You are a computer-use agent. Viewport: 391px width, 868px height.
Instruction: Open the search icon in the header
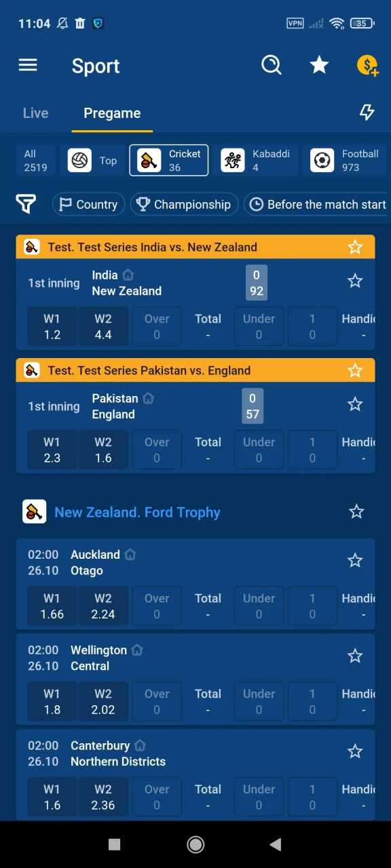pyautogui.click(x=272, y=65)
